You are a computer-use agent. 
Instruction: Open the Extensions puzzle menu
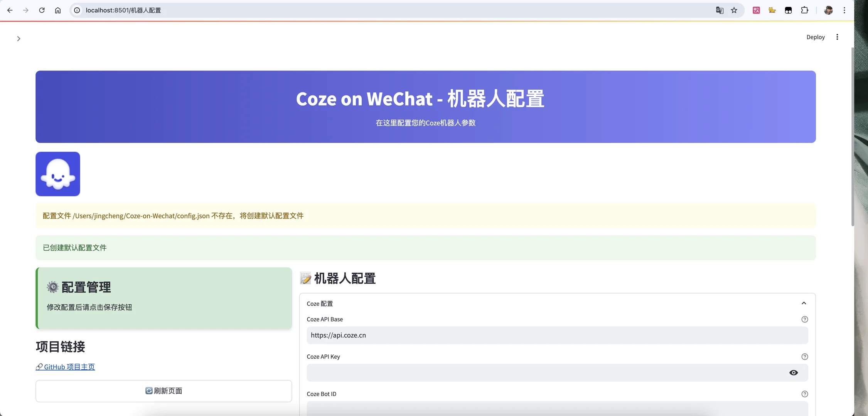(804, 10)
